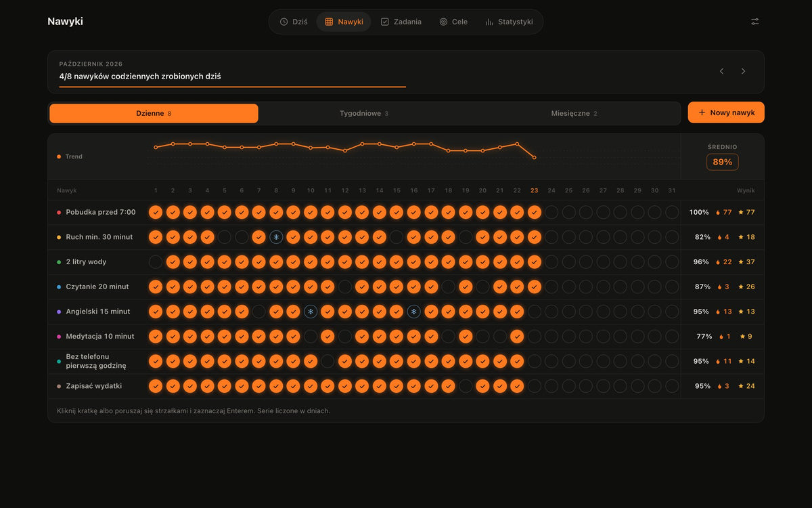812x508 pixels.
Task: Switch to the Dziś view
Action: [294, 22]
